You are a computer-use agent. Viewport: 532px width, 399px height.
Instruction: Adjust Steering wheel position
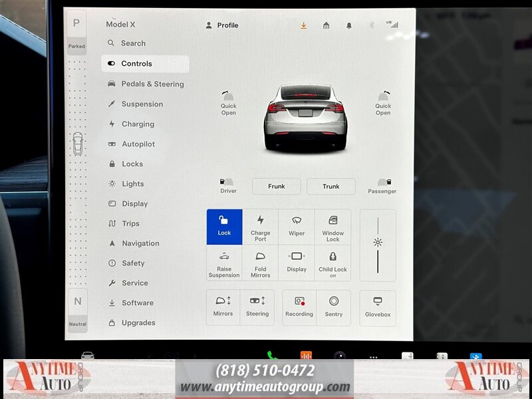point(257,308)
